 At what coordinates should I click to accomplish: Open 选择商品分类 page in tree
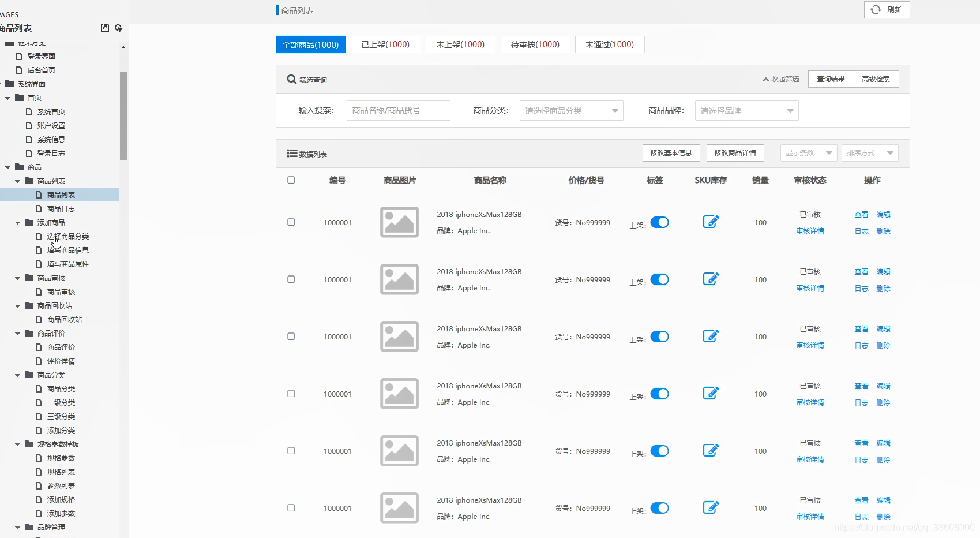(x=68, y=236)
